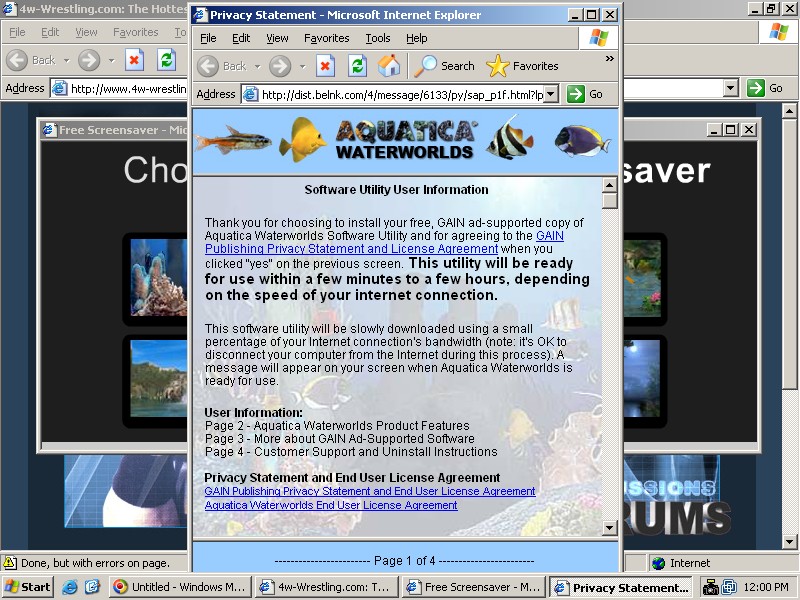800x600 pixels.
Task: Click the Stop icon in the 4w-Wrestling window
Action: [134, 60]
